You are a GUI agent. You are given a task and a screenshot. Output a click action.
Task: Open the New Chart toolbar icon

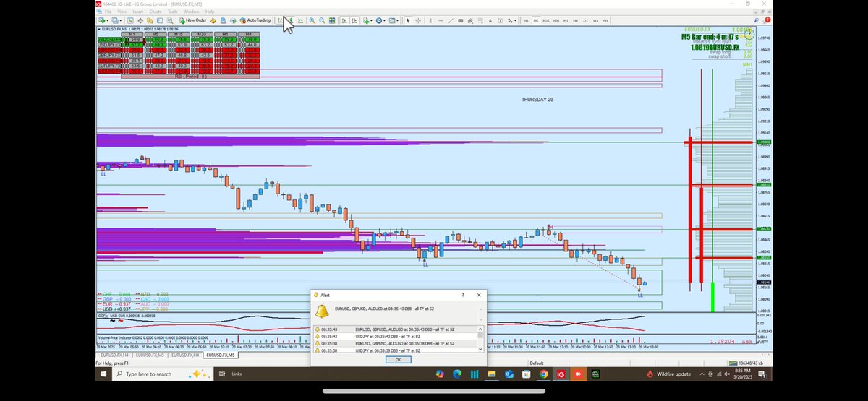pos(102,20)
